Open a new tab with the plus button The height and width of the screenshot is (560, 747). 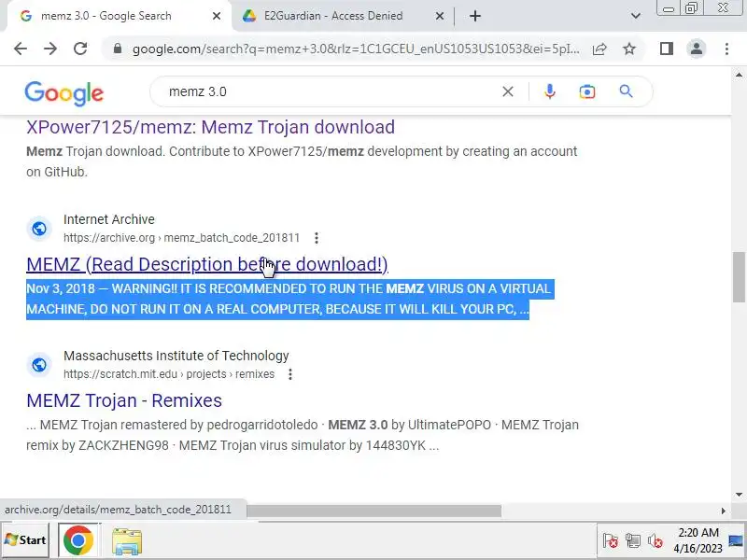(475, 16)
